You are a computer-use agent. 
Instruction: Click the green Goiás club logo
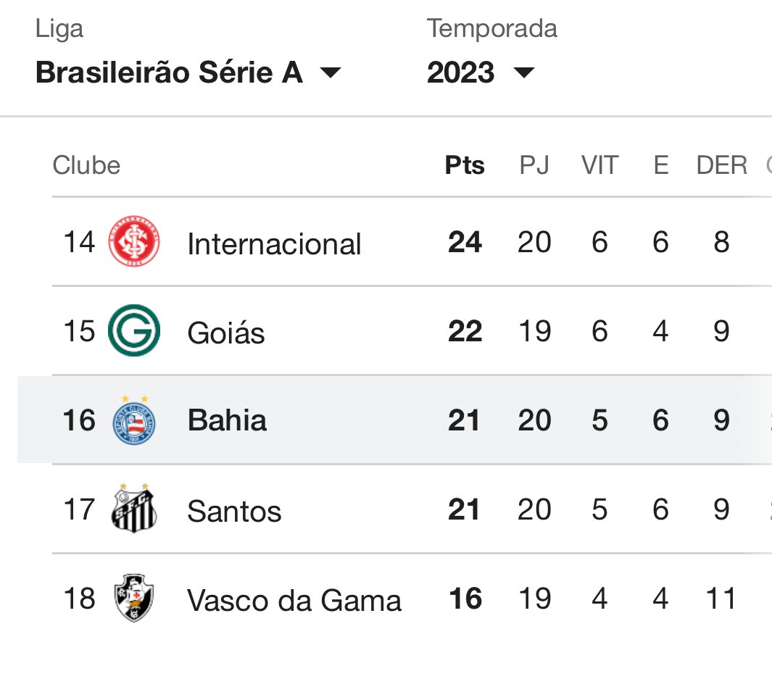(134, 330)
